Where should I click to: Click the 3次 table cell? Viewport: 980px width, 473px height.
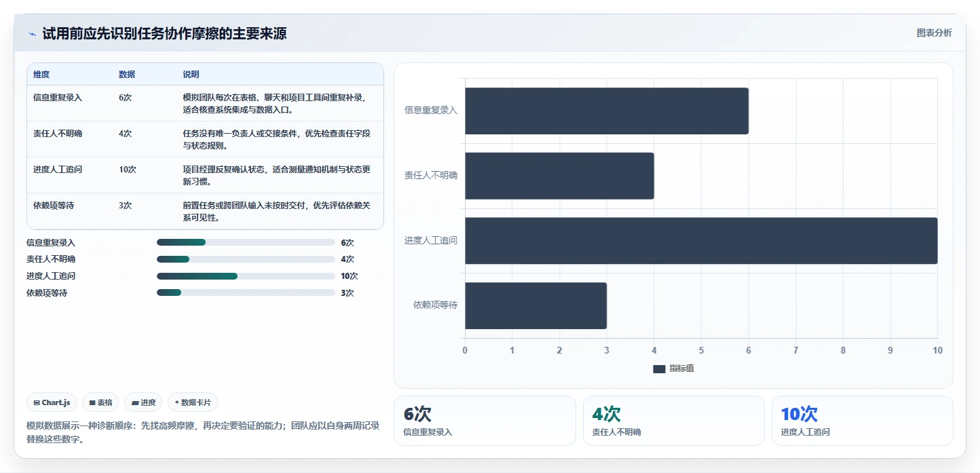click(125, 205)
